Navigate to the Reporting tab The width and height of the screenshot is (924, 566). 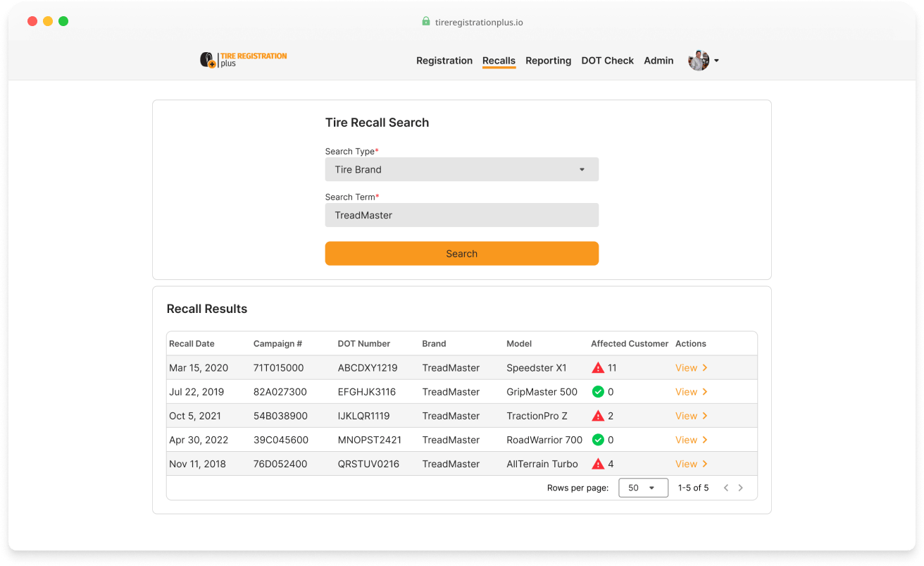[548, 61]
